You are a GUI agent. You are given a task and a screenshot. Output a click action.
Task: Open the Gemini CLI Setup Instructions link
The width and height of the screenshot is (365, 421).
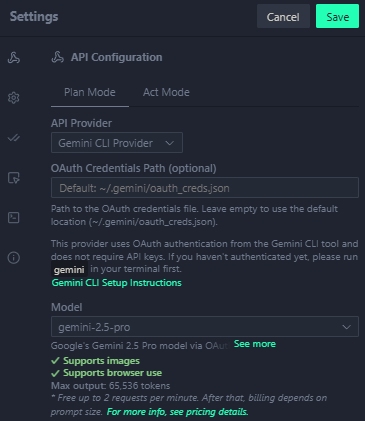point(116,283)
